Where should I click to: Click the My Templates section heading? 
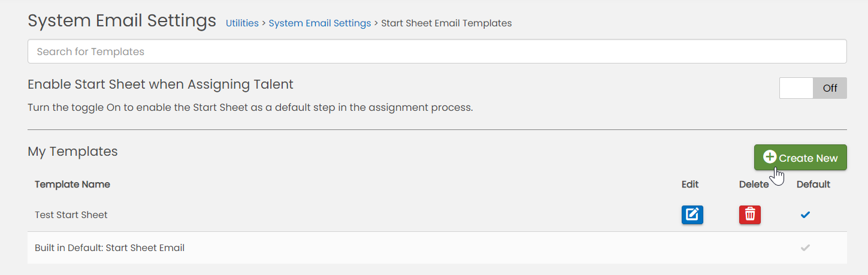point(72,152)
